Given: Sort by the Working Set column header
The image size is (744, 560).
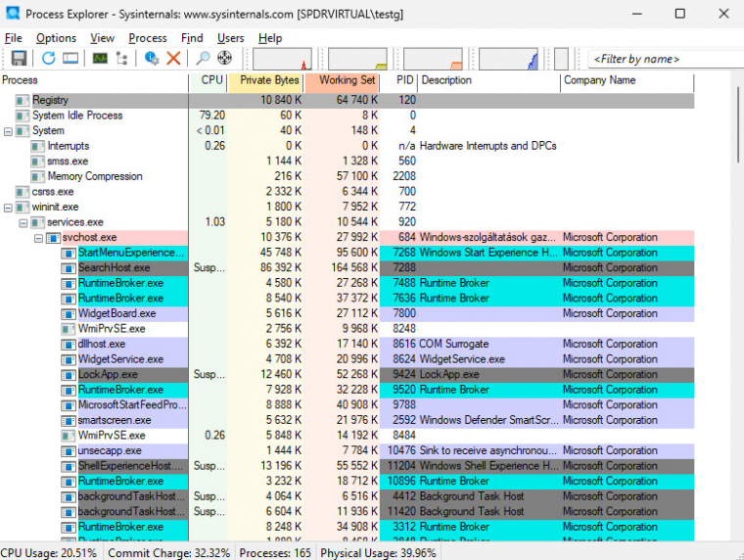Looking at the screenshot, I should tap(347, 80).
